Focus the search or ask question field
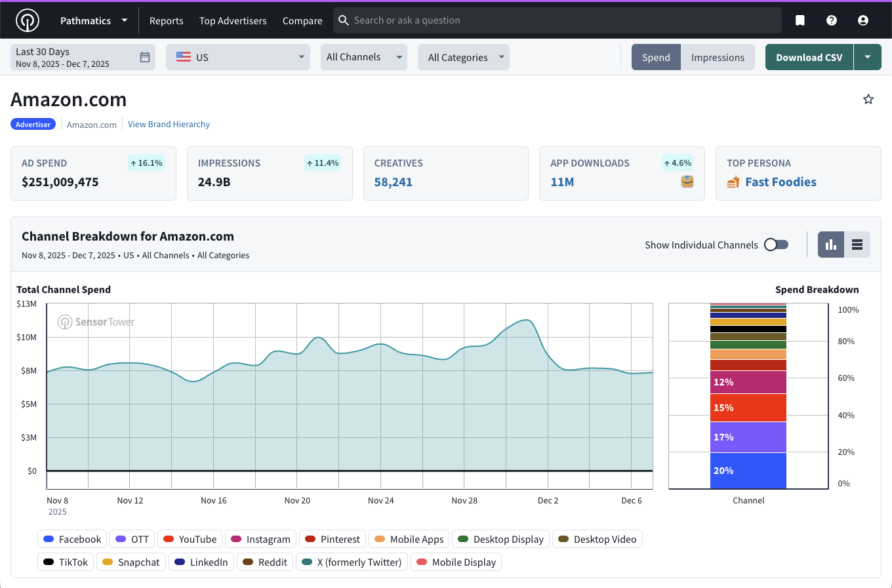The height and width of the screenshot is (588, 892). pyautogui.click(x=557, y=20)
